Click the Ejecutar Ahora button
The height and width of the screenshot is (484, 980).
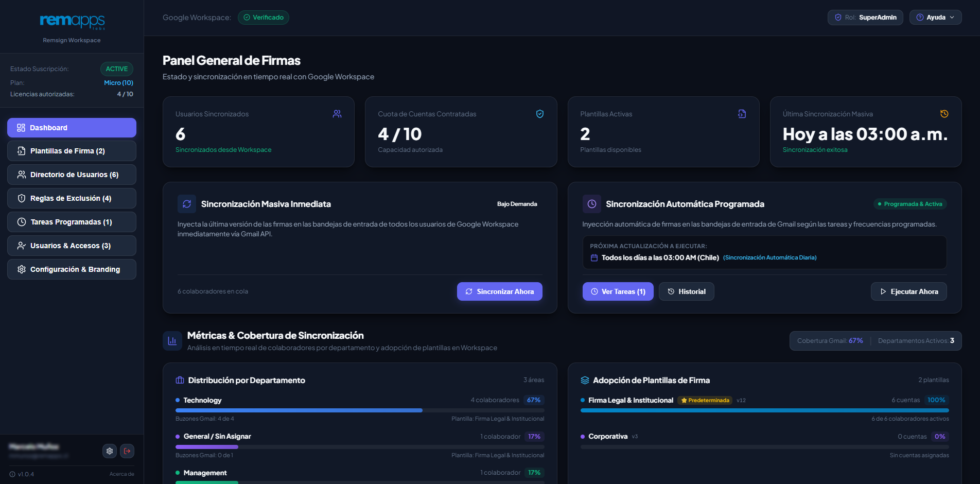coord(908,291)
